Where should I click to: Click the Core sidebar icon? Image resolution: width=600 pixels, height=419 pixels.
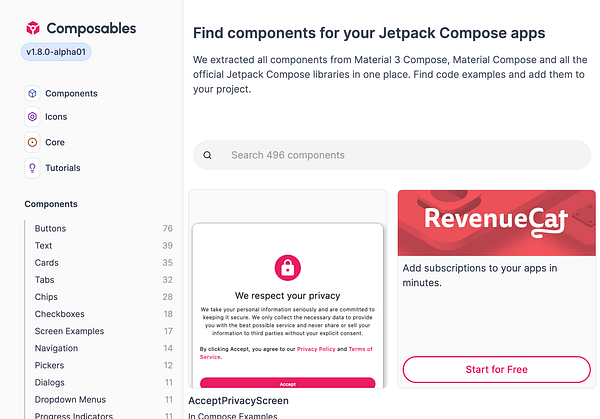[x=32, y=143]
